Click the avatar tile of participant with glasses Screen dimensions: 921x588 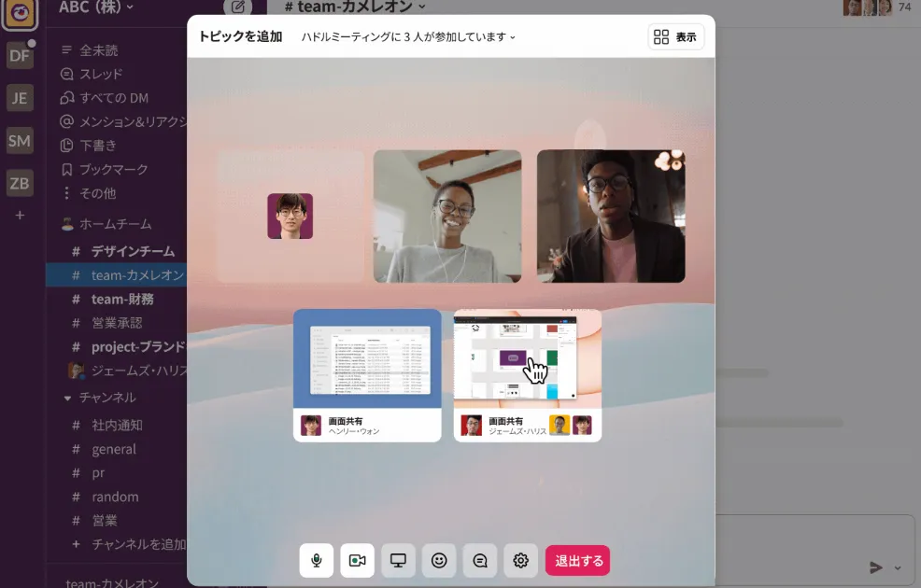(290, 216)
